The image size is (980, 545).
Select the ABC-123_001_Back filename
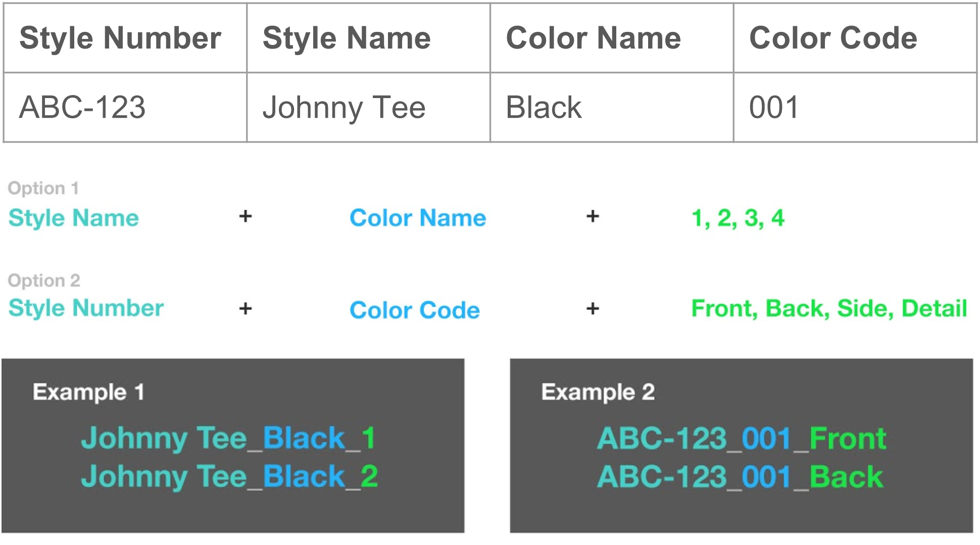pyautogui.click(x=740, y=476)
